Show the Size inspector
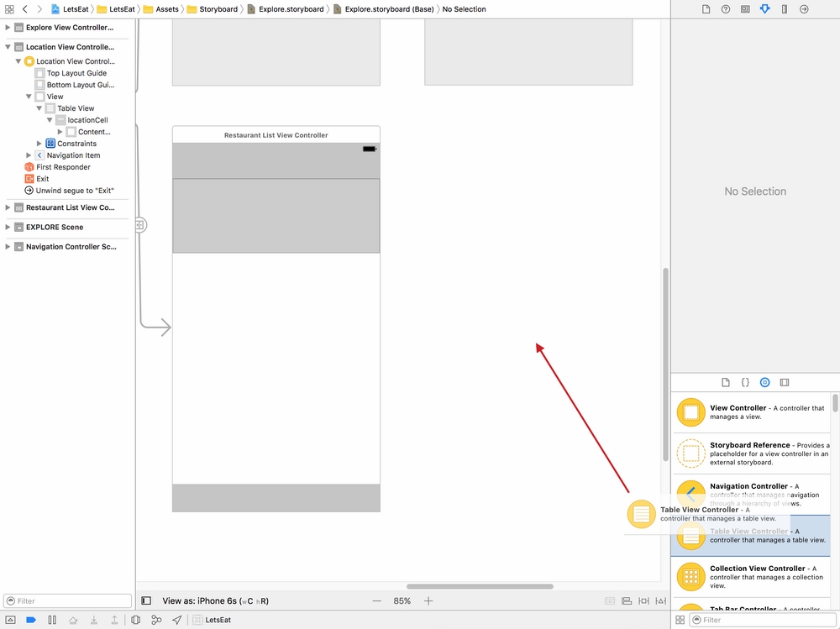 tap(785, 9)
